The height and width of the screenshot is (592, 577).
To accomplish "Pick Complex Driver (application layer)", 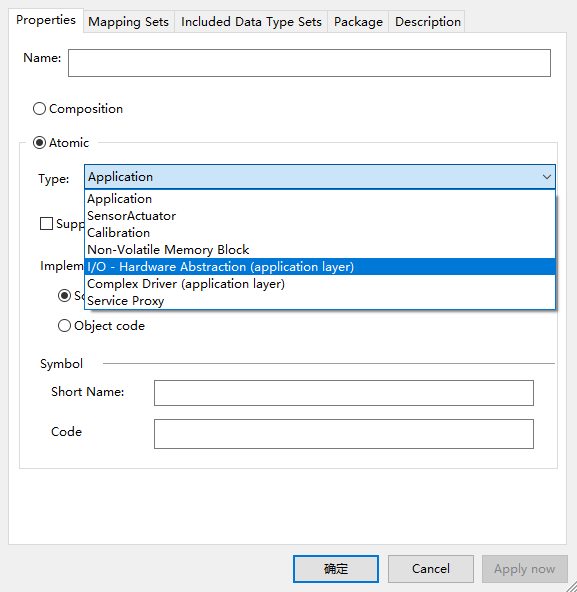I will tap(320, 284).
